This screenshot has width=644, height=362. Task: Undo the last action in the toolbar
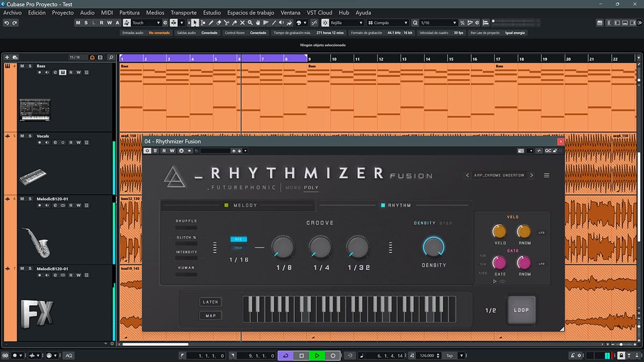tap(6, 23)
